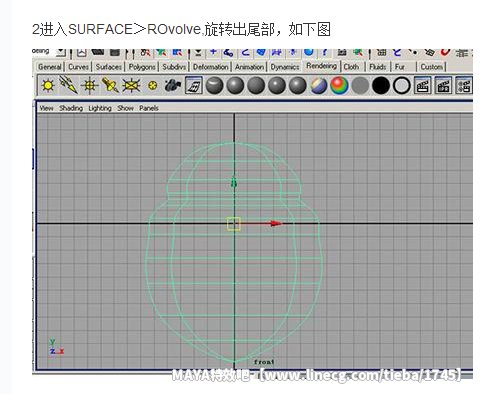Open the viewport Panels menu
This screenshot has width=503, height=394.
[x=149, y=108]
